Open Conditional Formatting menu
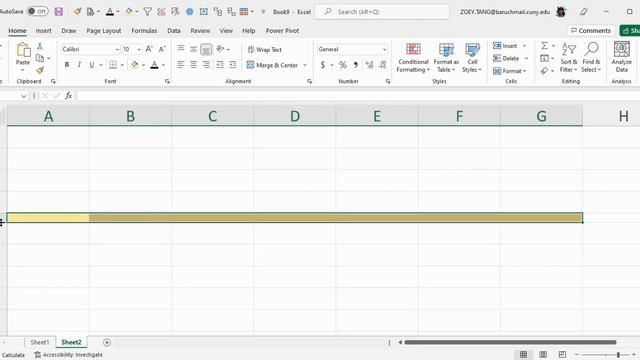 click(x=413, y=58)
